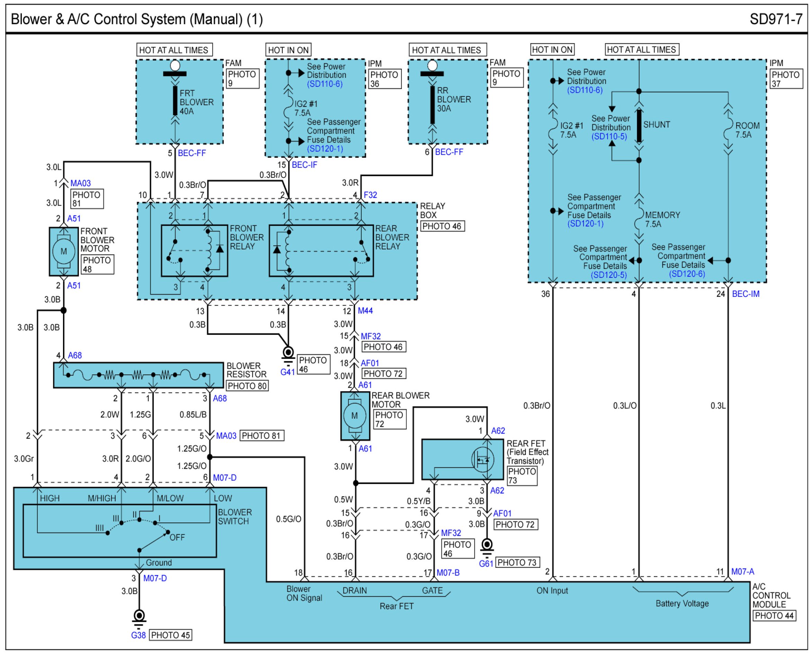The height and width of the screenshot is (656, 812).
Task: Click the G41 ground label
Action: 287,372
